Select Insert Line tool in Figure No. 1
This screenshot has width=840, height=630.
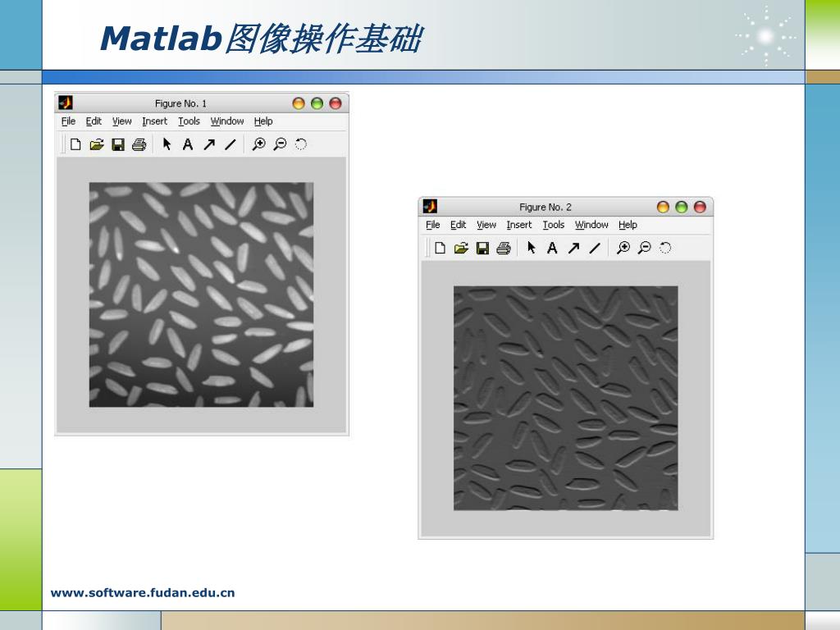pyautogui.click(x=231, y=144)
